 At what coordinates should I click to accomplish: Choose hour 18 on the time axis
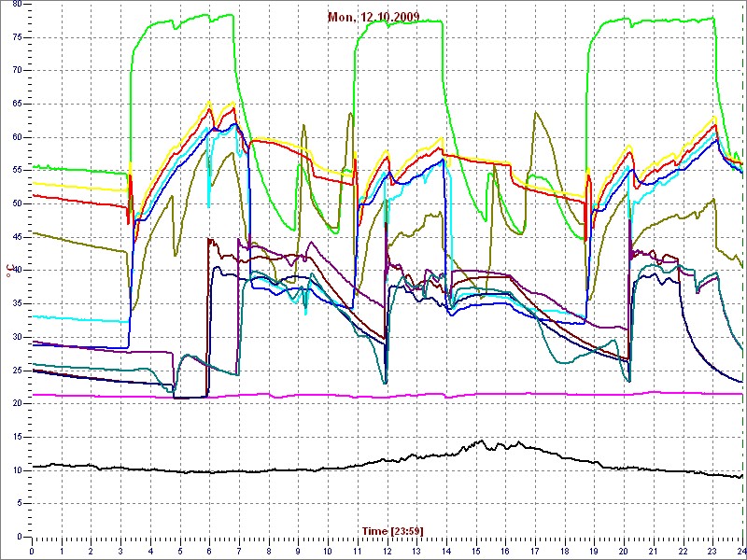click(565, 552)
